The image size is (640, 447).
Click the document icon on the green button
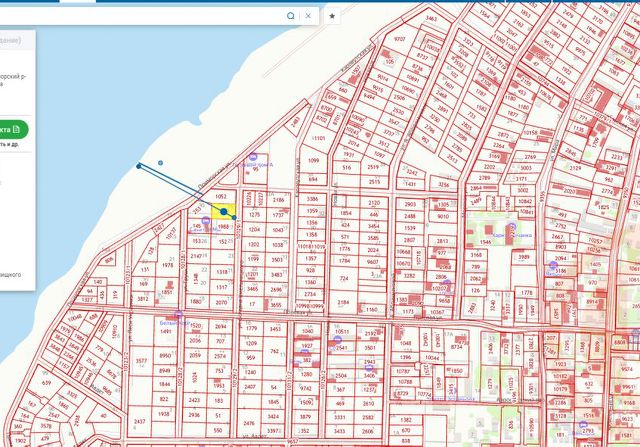(16, 129)
